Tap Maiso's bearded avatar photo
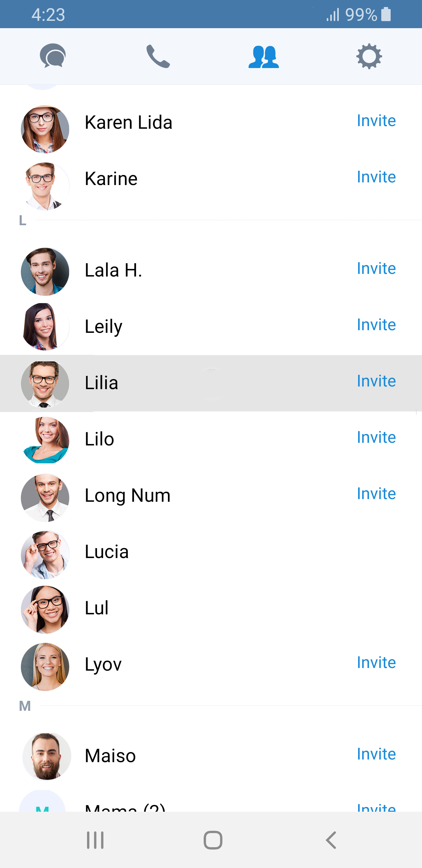This screenshot has height=868, width=422. click(x=47, y=757)
